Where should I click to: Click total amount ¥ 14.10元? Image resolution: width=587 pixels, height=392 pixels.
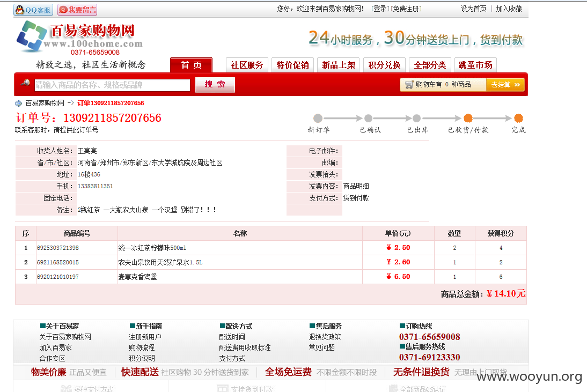506,294
